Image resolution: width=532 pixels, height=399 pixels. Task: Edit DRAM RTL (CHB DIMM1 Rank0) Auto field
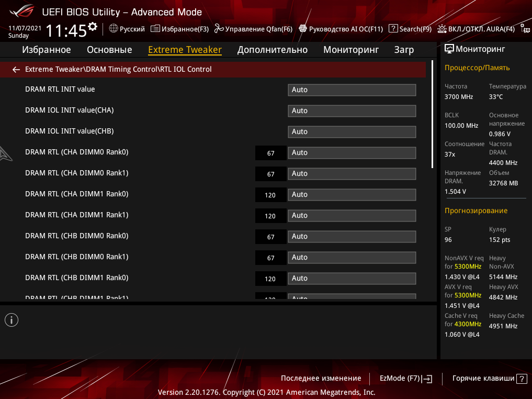pyautogui.click(x=352, y=279)
